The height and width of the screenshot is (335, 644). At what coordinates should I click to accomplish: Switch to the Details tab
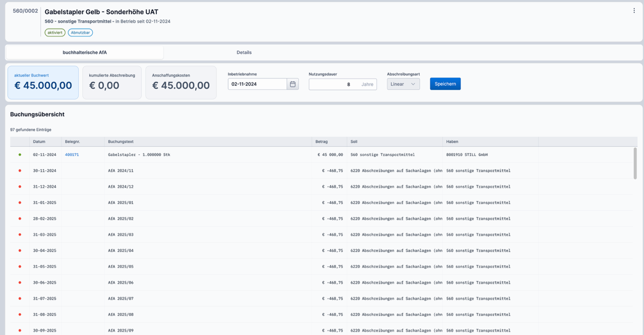coord(244,52)
